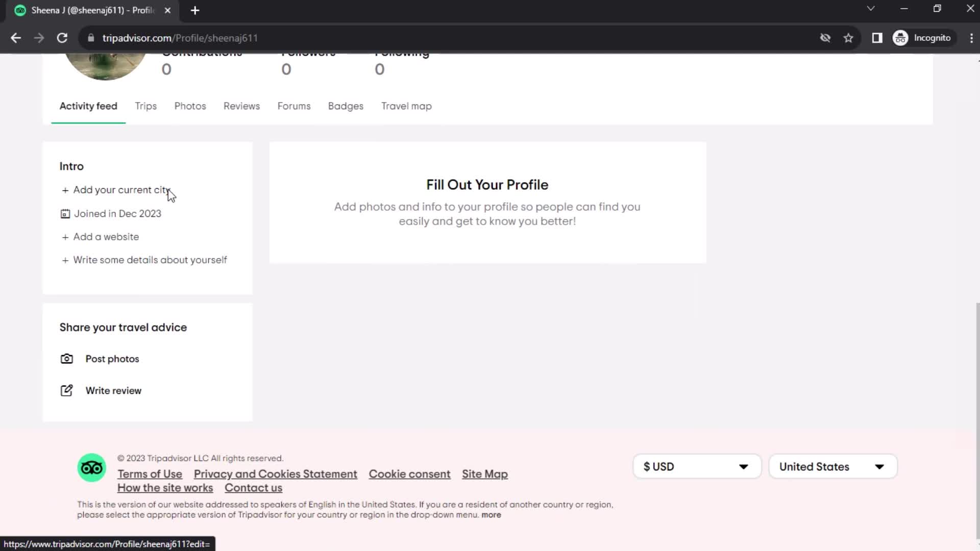This screenshot has height=551, width=980.
Task: Expand the United States region dropdown
Action: pyautogui.click(x=832, y=466)
